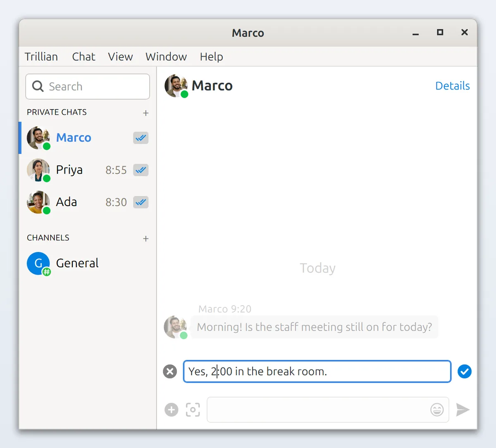Click into the message edit field

pyautogui.click(x=317, y=371)
